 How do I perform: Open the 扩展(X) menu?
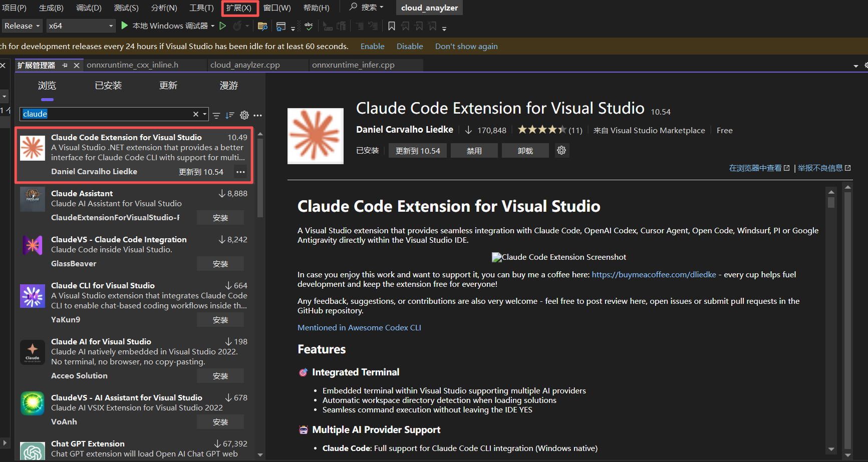239,8
